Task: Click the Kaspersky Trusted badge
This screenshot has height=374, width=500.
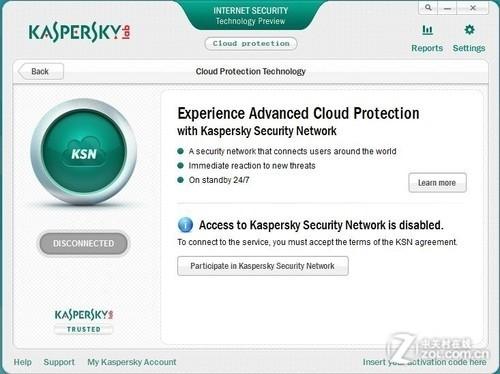Action: coord(84,322)
